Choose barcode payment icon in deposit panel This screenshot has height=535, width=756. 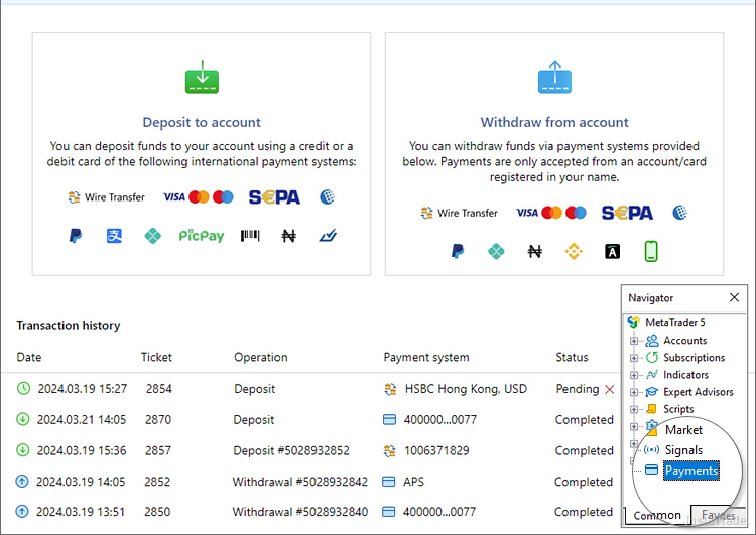pos(250,235)
